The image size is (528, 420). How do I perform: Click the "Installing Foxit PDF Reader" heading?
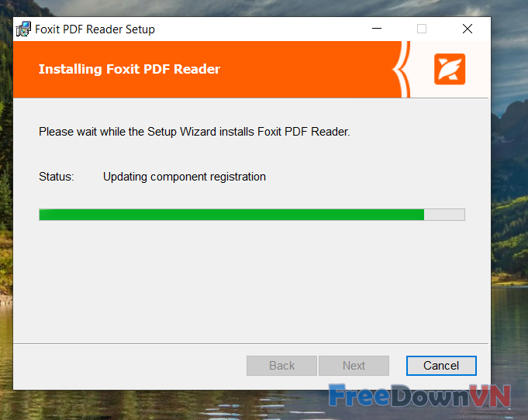129,69
